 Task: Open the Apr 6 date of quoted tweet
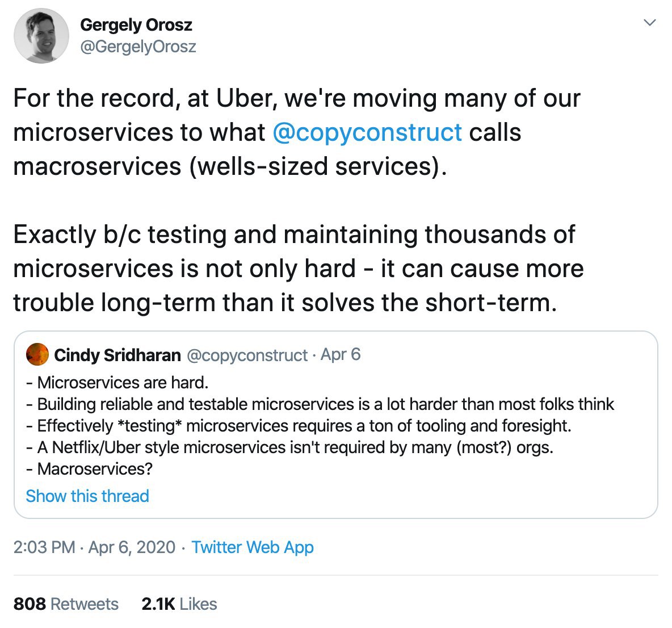click(341, 354)
